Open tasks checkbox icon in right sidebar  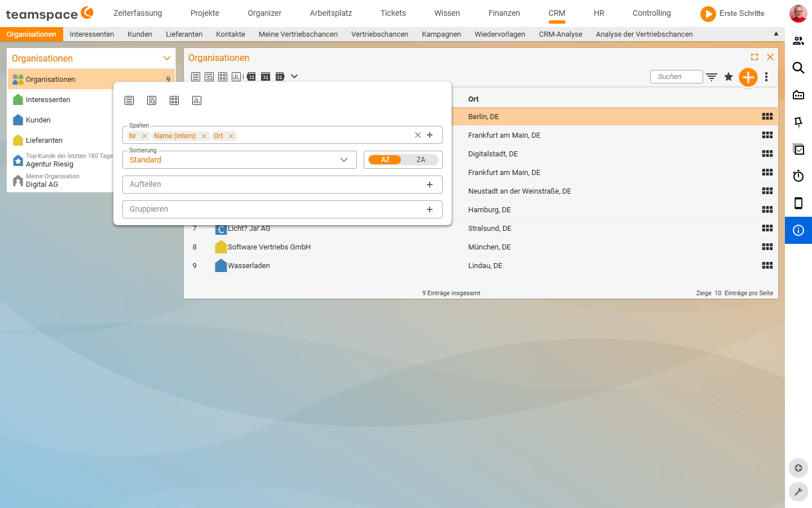798,149
